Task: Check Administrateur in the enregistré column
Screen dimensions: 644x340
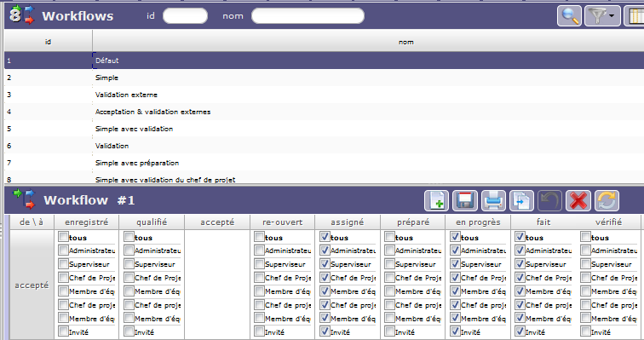Action: click(63, 250)
